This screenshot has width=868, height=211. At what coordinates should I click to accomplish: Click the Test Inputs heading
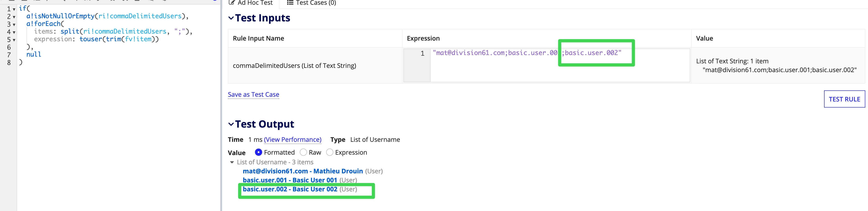[x=262, y=18]
